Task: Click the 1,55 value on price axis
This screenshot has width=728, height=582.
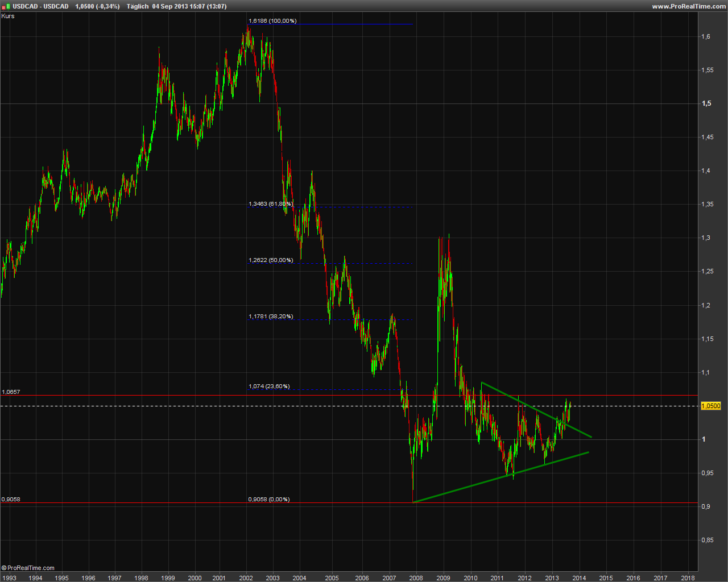Action: [x=708, y=70]
